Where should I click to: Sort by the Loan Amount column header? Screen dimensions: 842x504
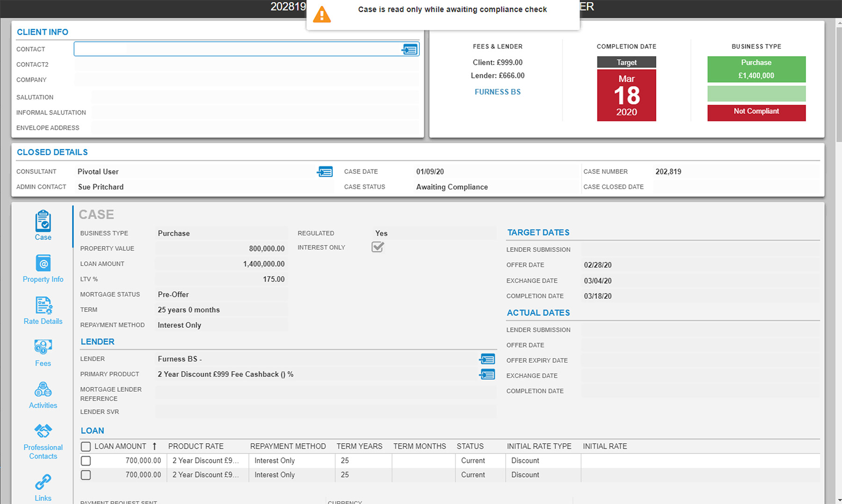[120, 446]
